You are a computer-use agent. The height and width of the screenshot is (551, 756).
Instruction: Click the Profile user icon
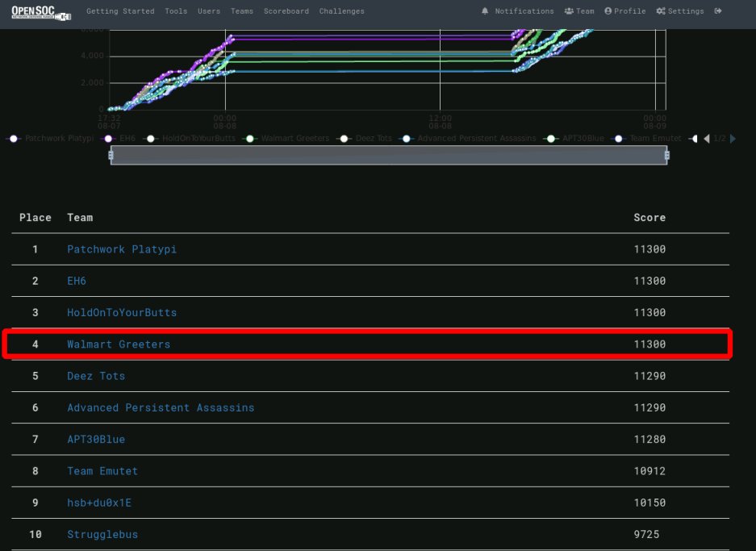(608, 11)
